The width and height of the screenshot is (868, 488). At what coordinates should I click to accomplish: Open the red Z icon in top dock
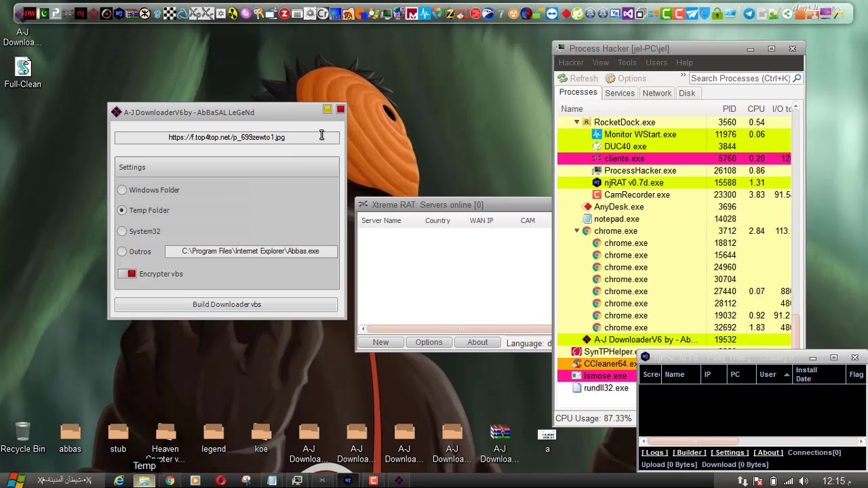(284, 14)
